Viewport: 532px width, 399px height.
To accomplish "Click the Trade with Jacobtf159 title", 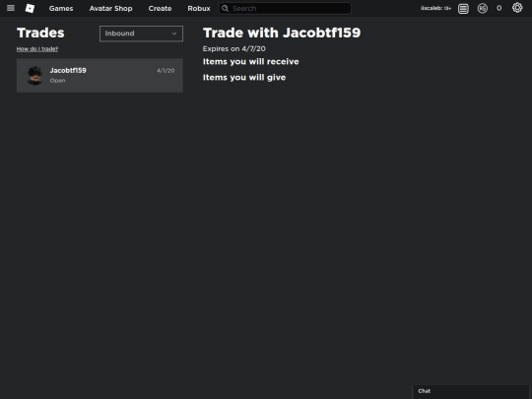I will pos(282,33).
